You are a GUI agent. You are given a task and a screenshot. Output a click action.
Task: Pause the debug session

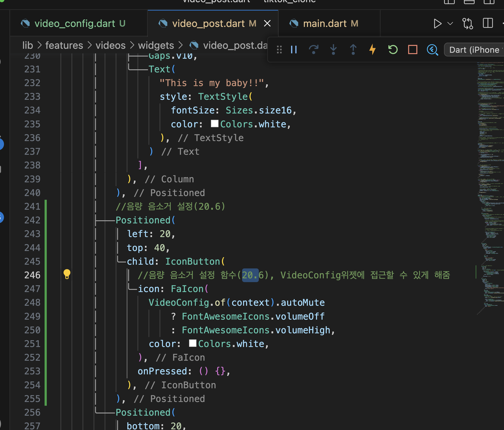coord(294,50)
